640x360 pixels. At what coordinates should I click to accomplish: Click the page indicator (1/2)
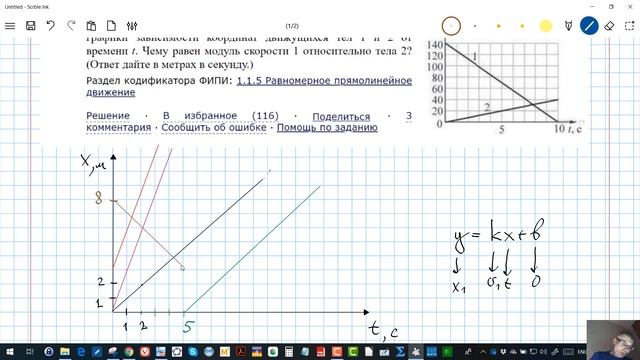click(x=292, y=26)
